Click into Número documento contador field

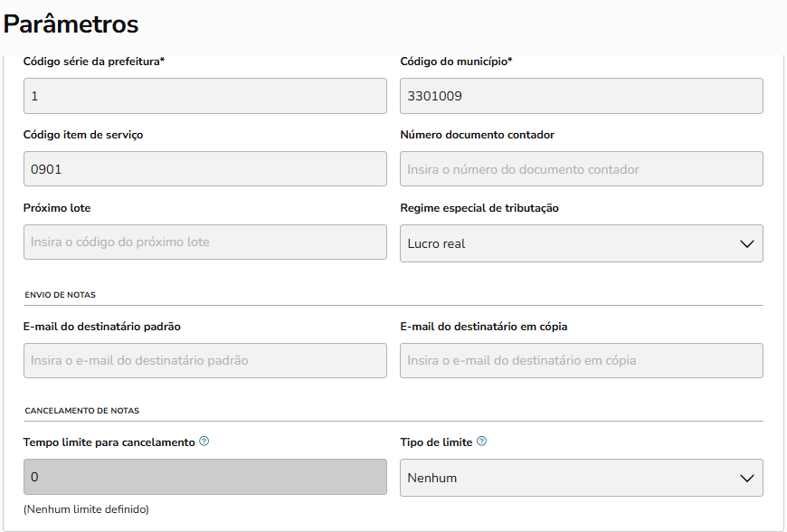(x=581, y=169)
